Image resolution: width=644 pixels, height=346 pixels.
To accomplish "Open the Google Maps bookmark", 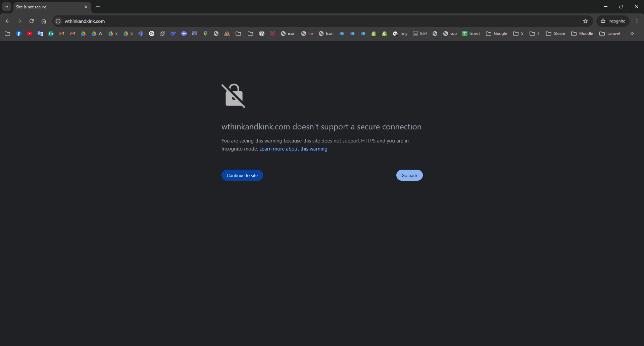I will pyautogui.click(x=205, y=34).
